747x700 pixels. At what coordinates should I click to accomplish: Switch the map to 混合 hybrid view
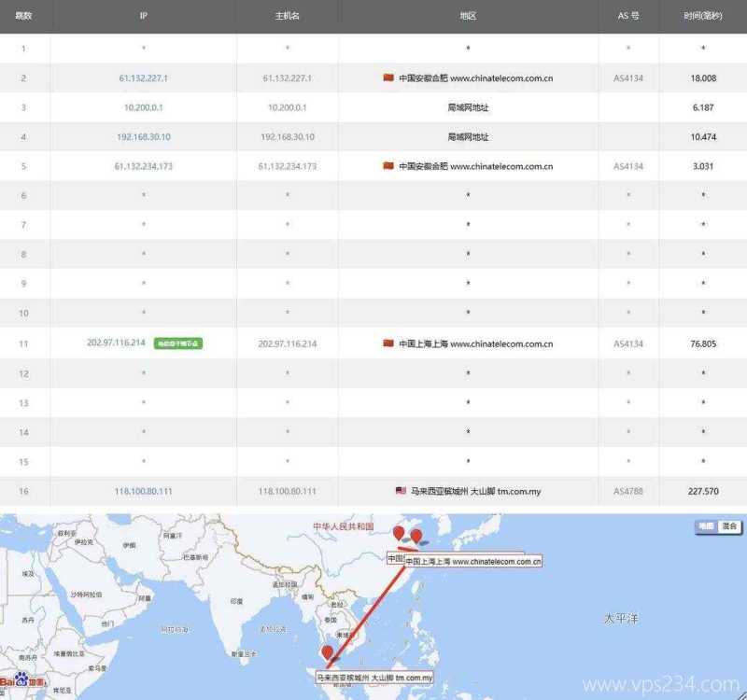728,525
